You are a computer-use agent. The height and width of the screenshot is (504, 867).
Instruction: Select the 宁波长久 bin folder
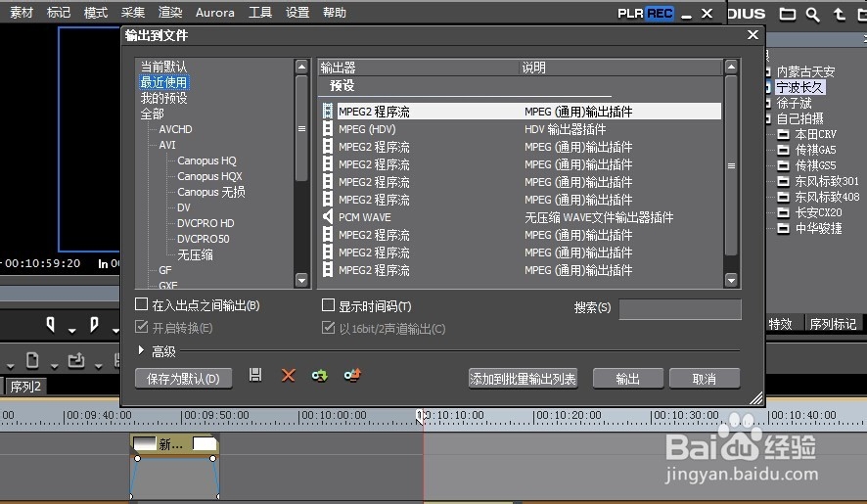[x=799, y=87]
